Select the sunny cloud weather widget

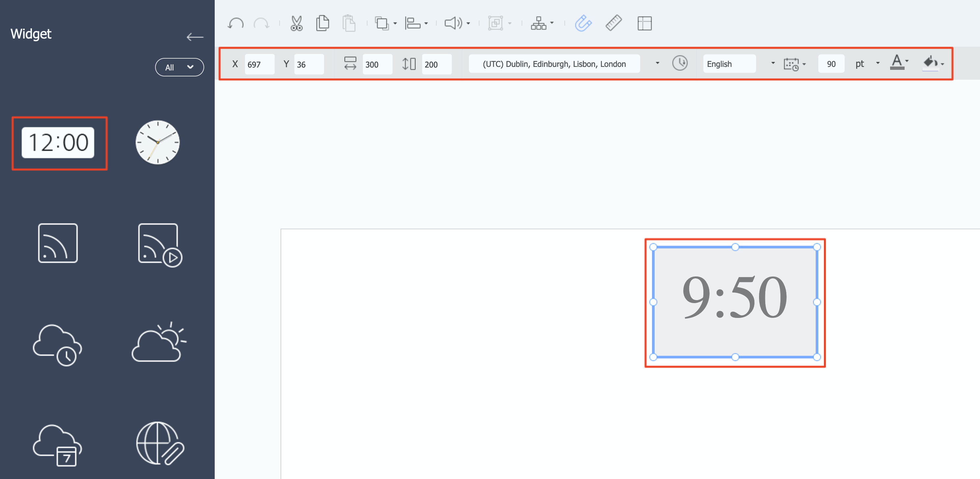tap(158, 342)
